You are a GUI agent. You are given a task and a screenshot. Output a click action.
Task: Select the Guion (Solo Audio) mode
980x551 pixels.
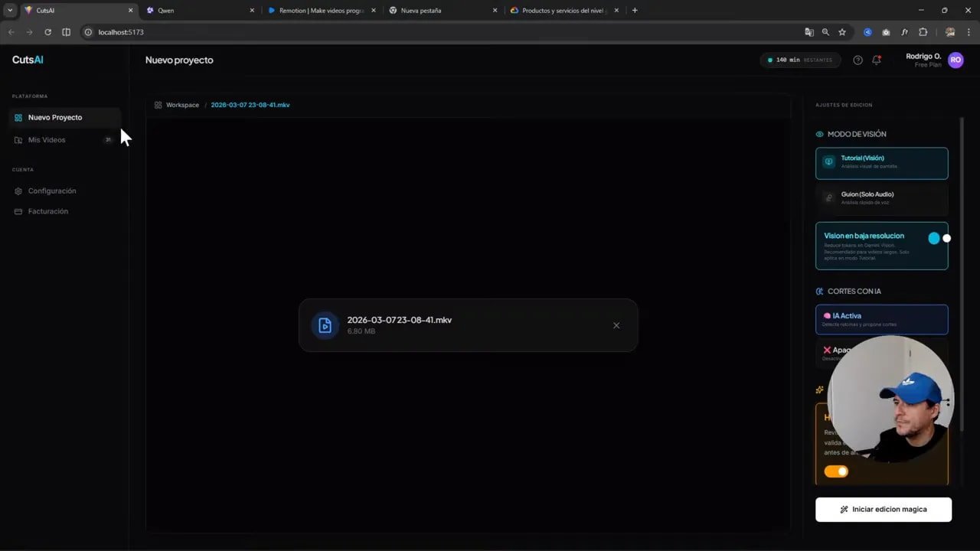[882, 198]
